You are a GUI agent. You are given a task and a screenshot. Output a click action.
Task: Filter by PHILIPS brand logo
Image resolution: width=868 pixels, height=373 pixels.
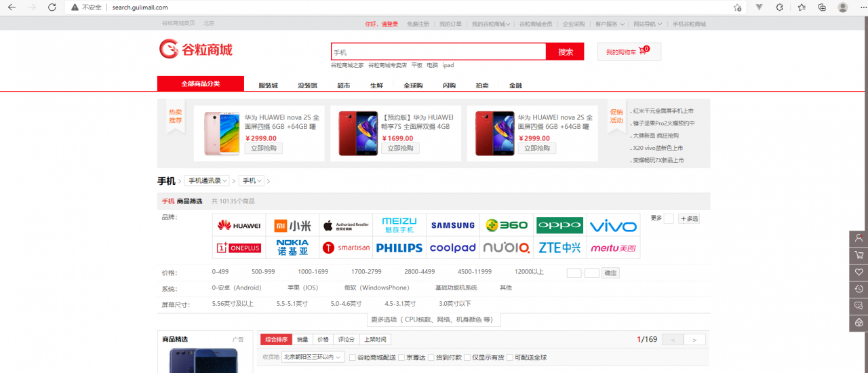399,248
